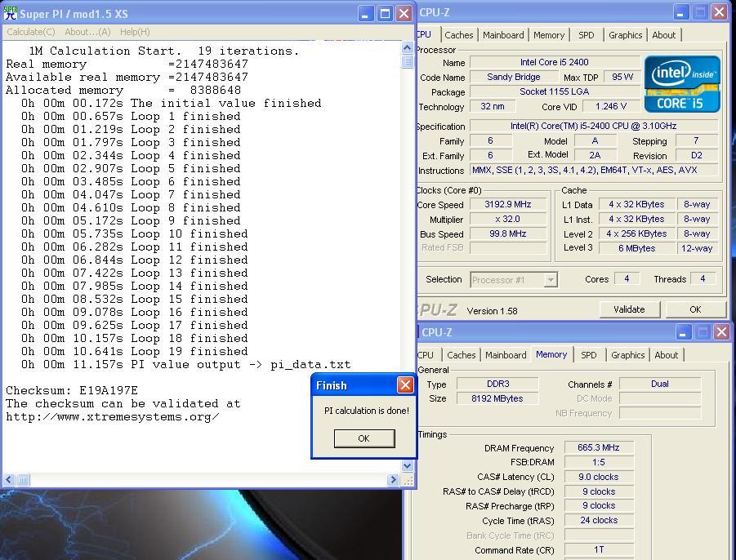Switch to Graphics tab in lower CPU-Z window
The image size is (736, 560).
pyautogui.click(x=627, y=355)
